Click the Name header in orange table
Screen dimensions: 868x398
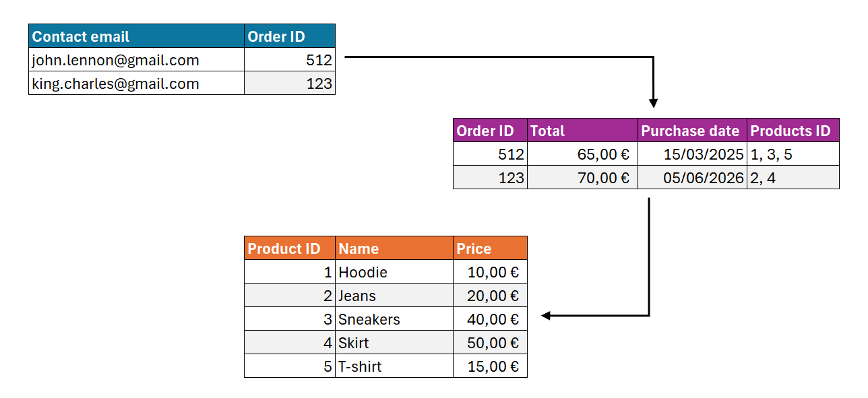tap(394, 248)
